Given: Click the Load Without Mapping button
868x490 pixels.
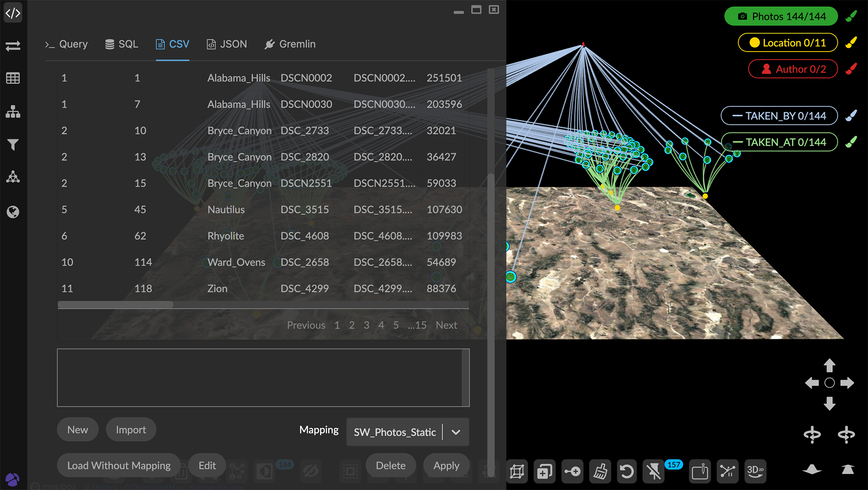Looking at the screenshot, I should coord(118,465).
